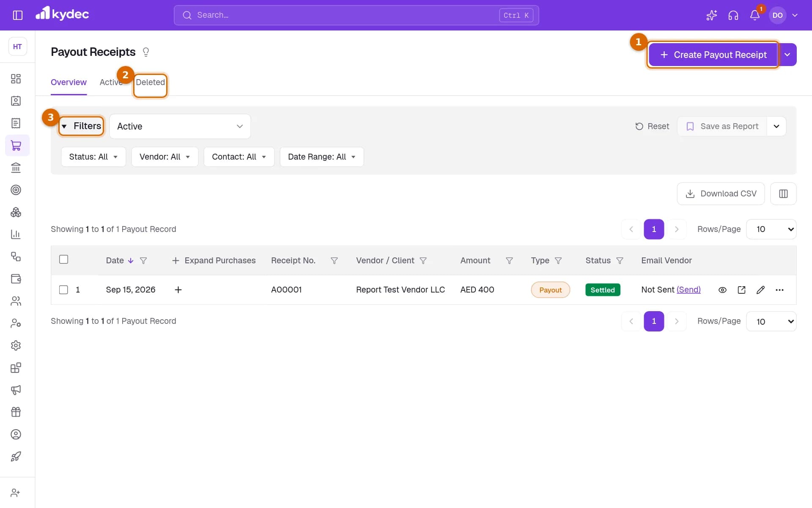Open Date Range: All dropdown
The width and height of the screenshot is (812, 508).
tap(321, 157)
